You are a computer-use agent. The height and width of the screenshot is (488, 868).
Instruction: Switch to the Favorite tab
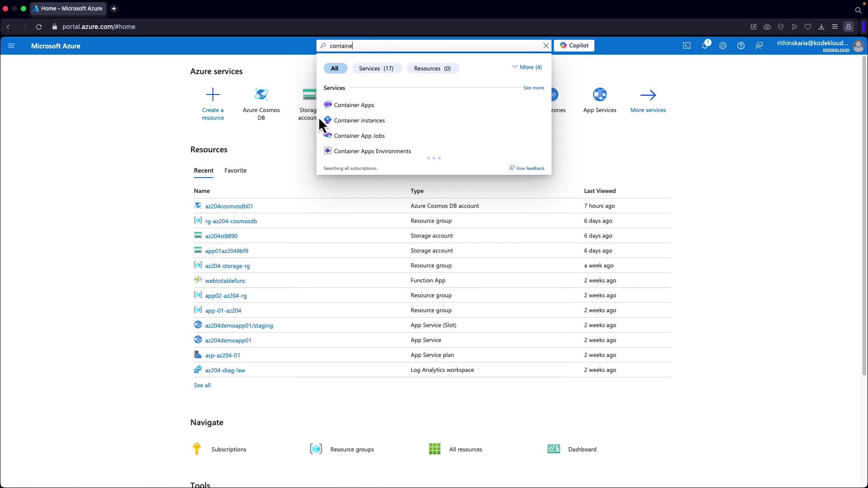click(x=235, y=170)
